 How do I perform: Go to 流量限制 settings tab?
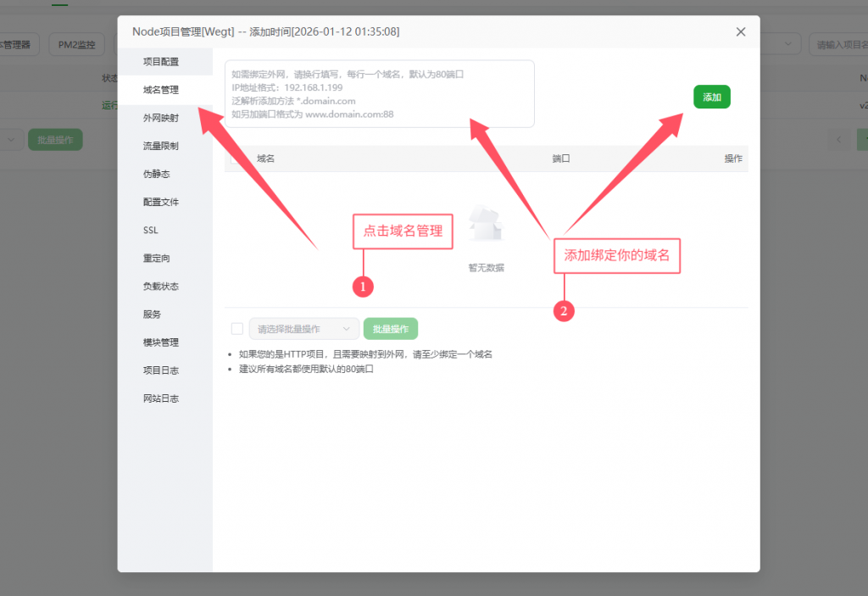click(161, 146)
